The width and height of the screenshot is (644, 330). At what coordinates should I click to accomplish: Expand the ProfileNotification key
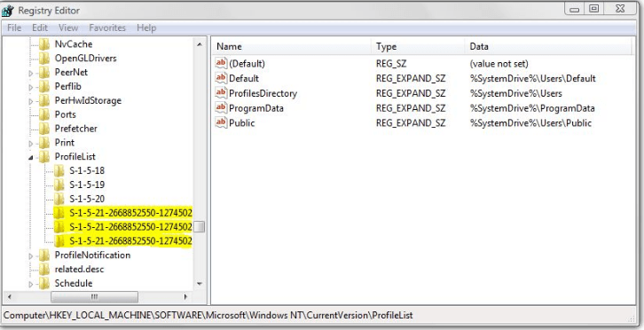pos(31,256)
